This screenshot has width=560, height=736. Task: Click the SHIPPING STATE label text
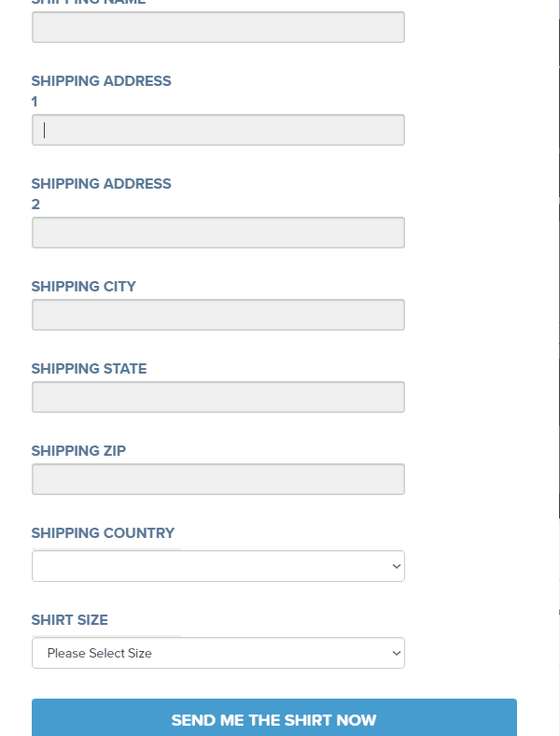tap(89, 369)
